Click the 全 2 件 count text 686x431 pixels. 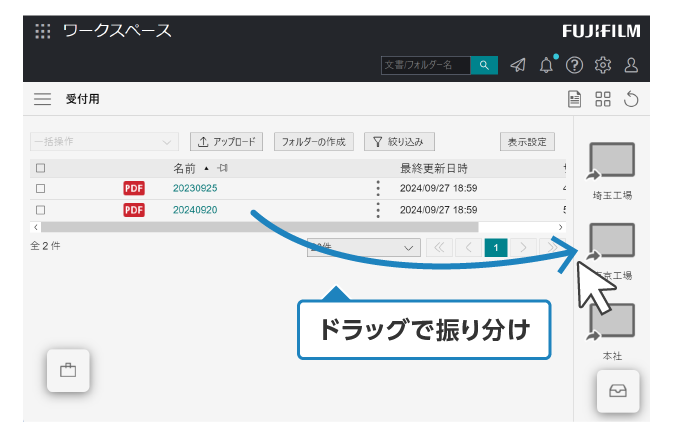(46, 246)
